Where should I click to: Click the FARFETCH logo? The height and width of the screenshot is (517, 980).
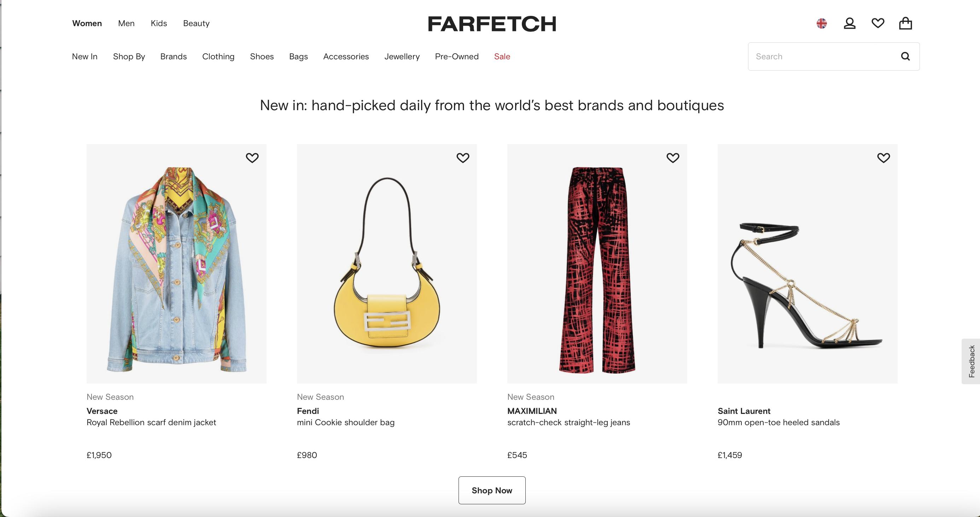(492, 24)
